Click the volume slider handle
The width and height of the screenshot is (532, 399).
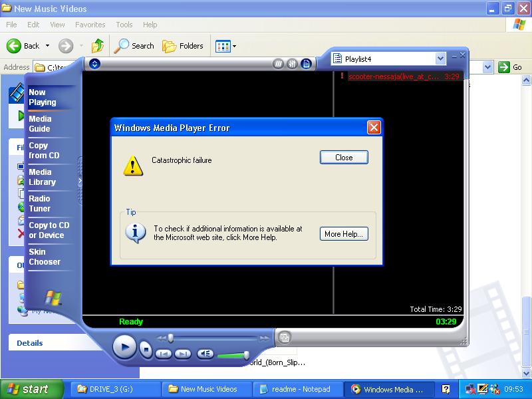(x=247, y=355)
